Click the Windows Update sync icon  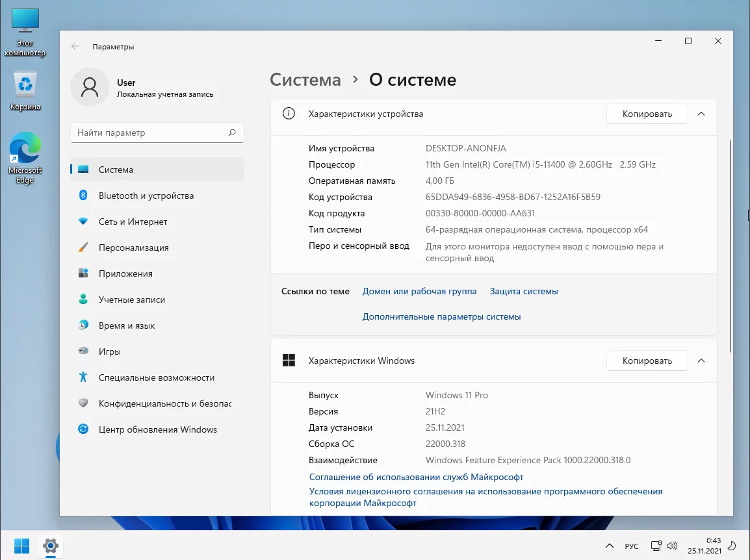click(x=83, y=429)
